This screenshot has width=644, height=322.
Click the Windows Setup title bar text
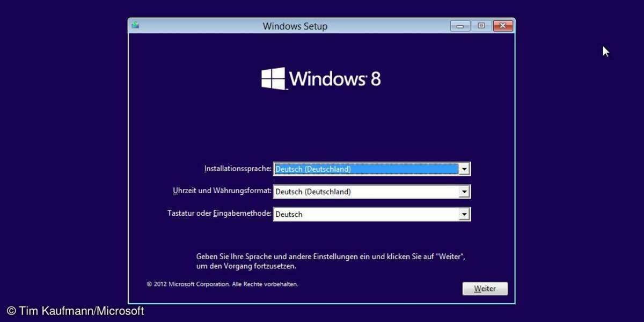(x=295, y=26)
